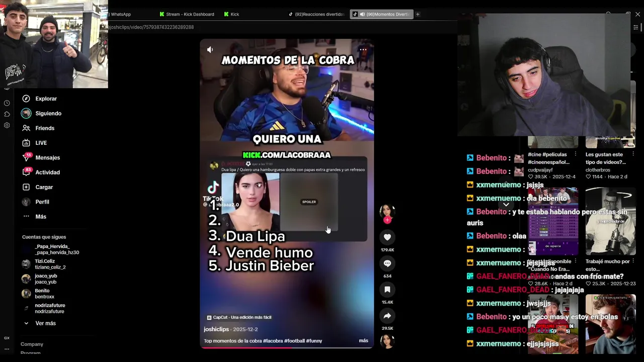This screenshot has width=644, height=362.
Task: Open joshiclips username on video
Action: (x=216, y=329)
